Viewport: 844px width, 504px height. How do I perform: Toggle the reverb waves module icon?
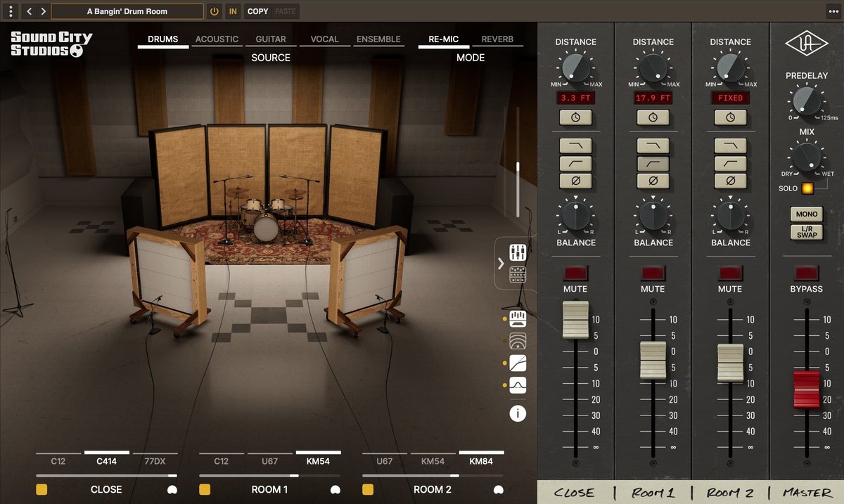click(x=518, y=342)
